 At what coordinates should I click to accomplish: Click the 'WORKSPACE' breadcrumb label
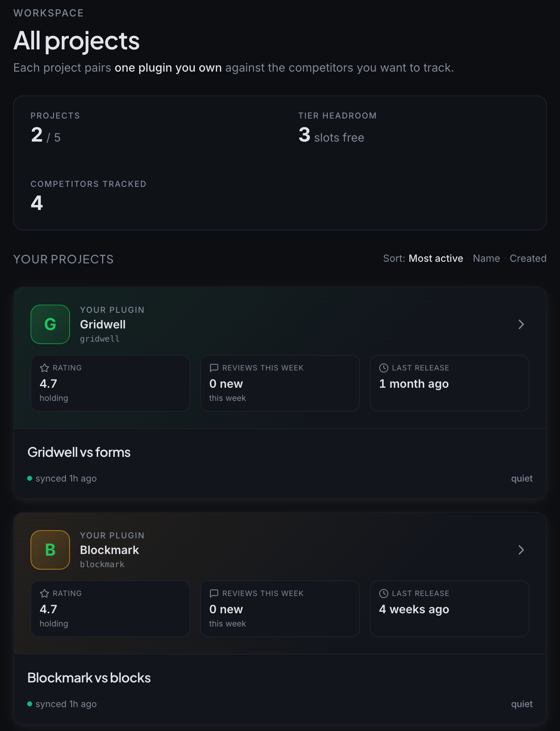[x=49, y=13]
